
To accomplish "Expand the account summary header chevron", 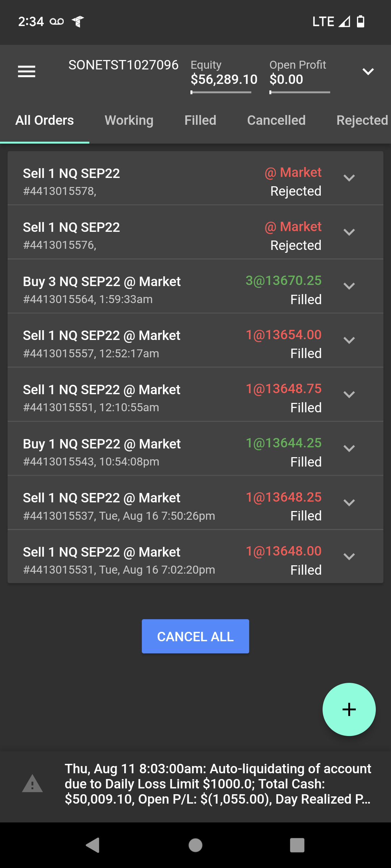I will click(x=368, y=72).
